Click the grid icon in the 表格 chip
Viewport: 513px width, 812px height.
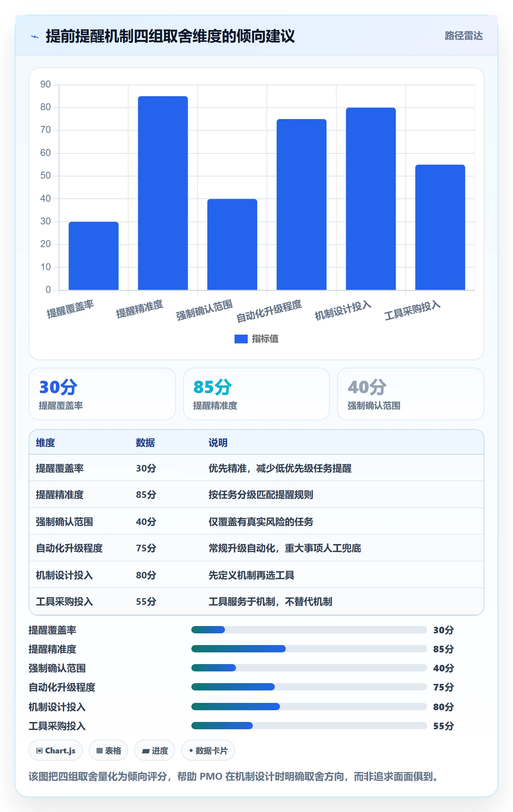99,751
